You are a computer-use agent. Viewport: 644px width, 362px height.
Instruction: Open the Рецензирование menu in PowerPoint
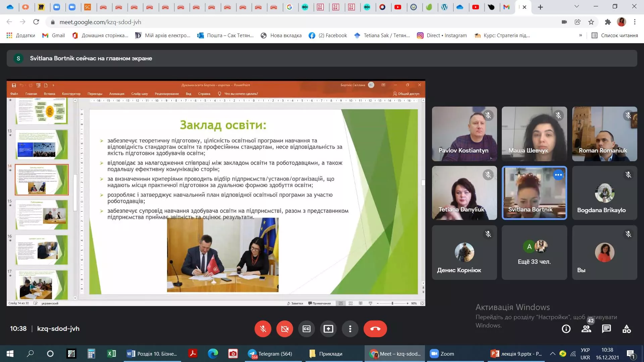click(167, 94)
